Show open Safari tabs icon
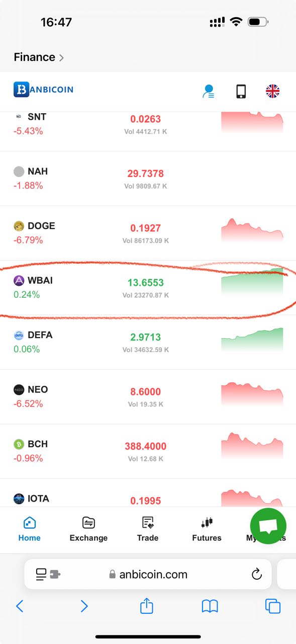This screenshot has height=644, width=296. point(273,606)
